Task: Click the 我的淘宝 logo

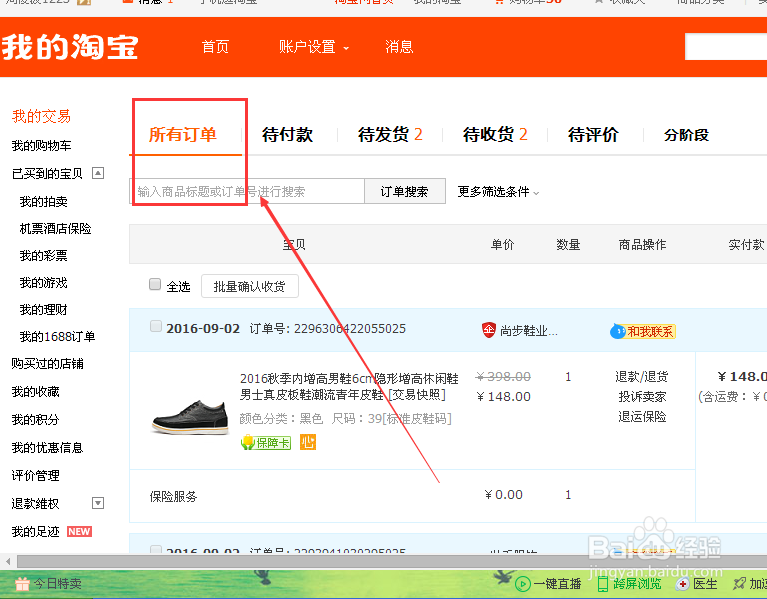Action: pos(70,47)
